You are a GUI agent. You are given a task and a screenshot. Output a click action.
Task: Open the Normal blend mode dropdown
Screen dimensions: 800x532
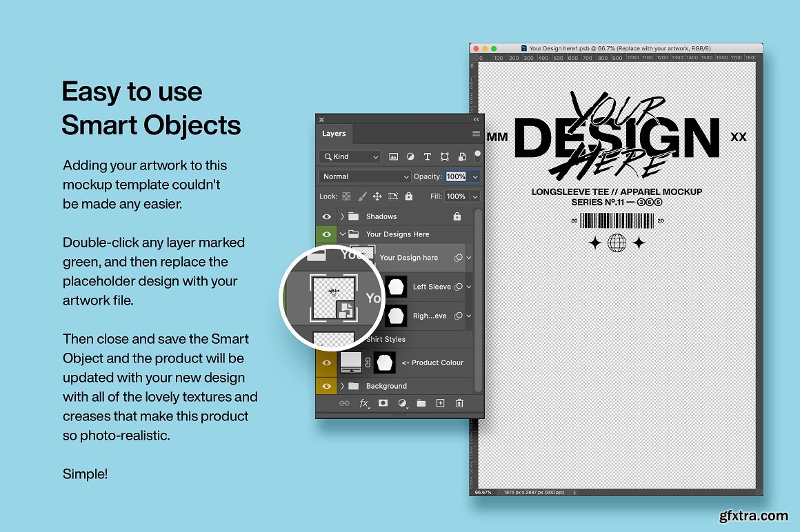(x=364, y=176)
